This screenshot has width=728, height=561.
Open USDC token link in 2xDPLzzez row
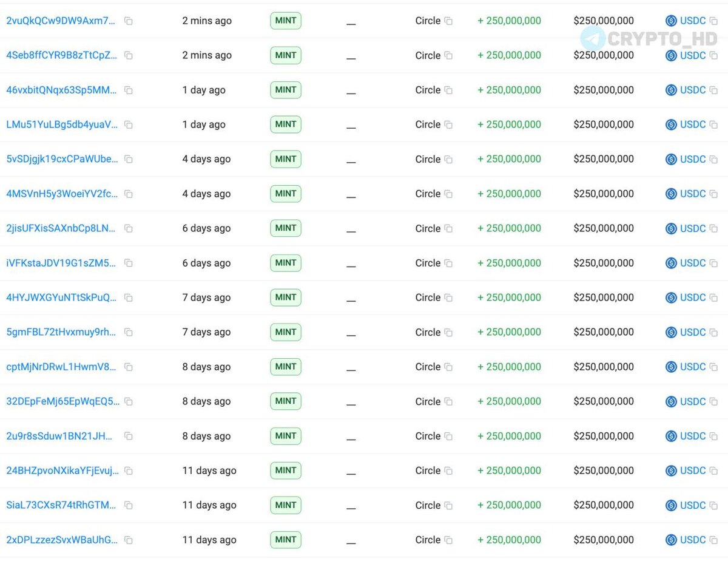pyautogui.click(x=693, y=540)
